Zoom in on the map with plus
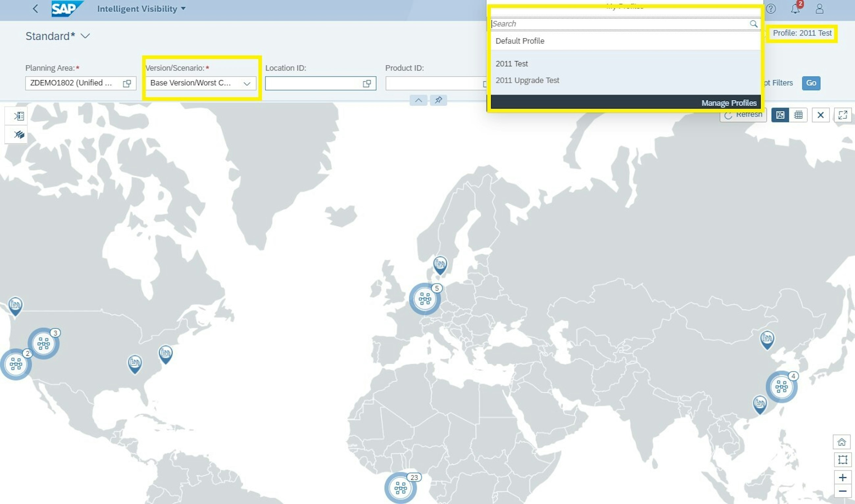This screenshot has width=855, height=504. pyautogui.click(x=843, y=477)
